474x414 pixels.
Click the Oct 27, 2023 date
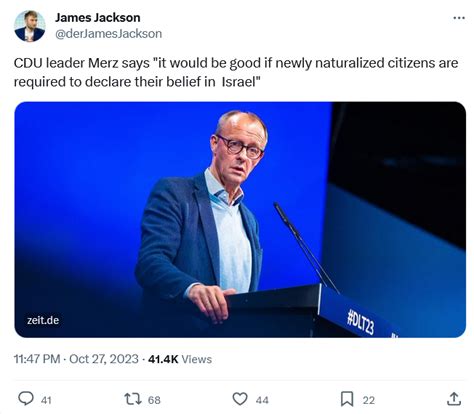click(x=104, y=359)
